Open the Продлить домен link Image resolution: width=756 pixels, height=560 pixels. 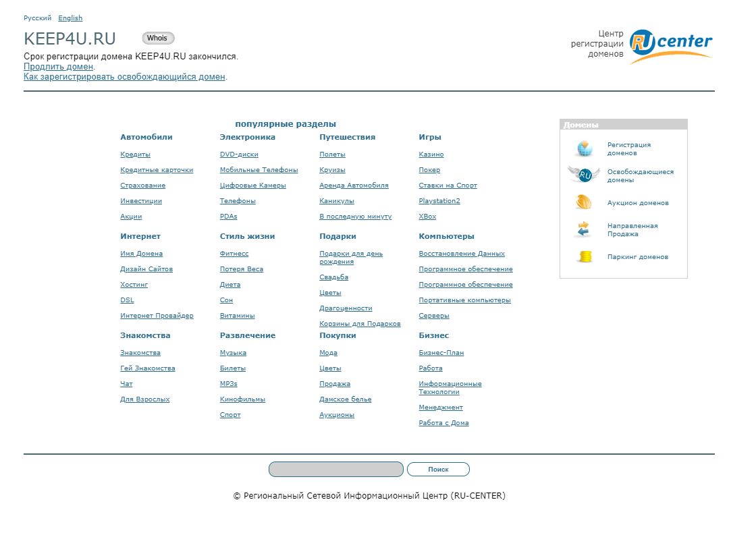pos(58,67)
